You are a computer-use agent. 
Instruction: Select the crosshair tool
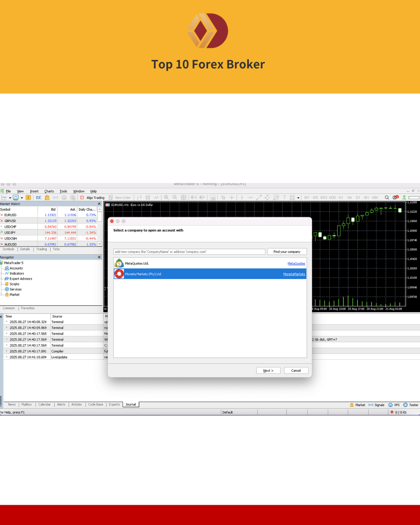point(232,198)
